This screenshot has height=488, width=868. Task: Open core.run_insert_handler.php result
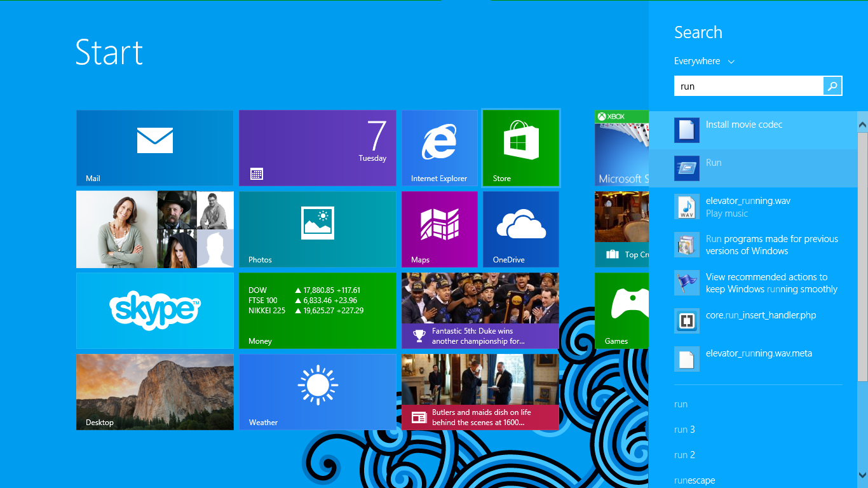pos(753,321)
